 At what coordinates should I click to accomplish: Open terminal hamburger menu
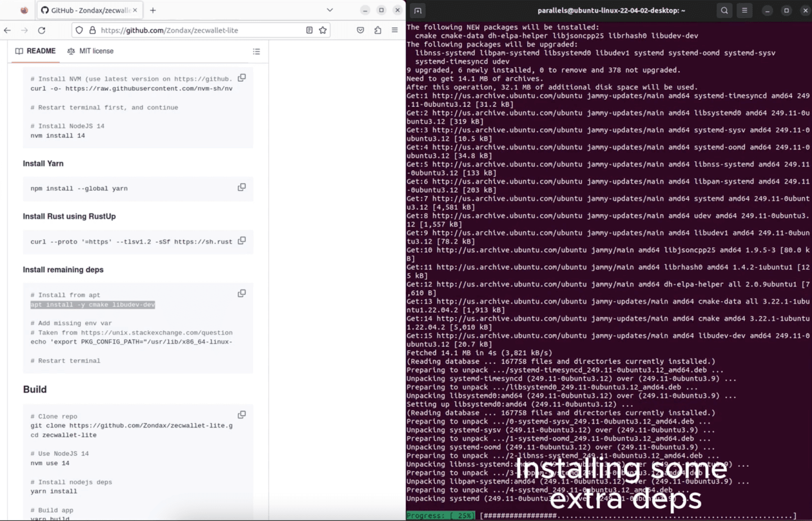coord(745,10)
